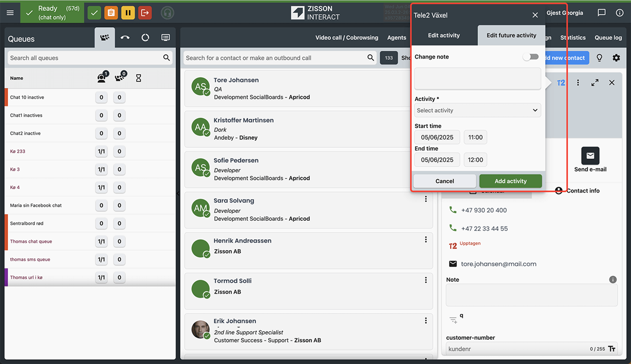
Task: Click the Note text area
Action: pyautogui.click(x=531, y=296)
